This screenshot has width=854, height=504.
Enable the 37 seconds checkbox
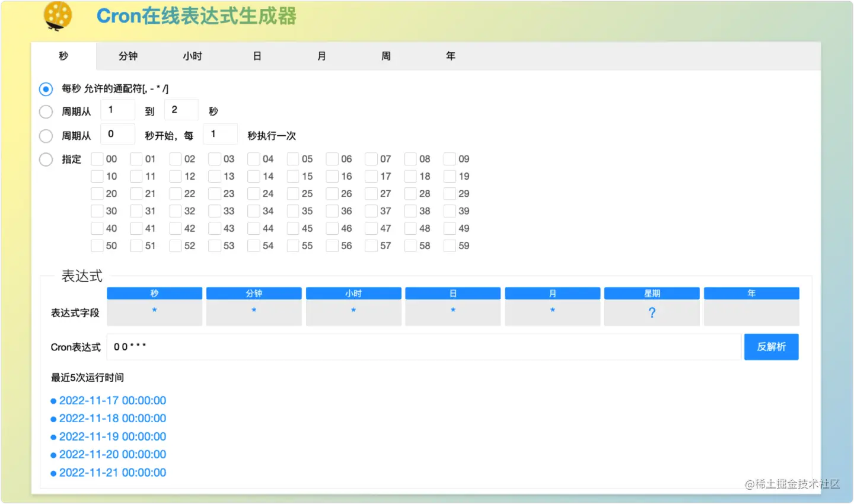pyautogui.click(x=371, y=211)
